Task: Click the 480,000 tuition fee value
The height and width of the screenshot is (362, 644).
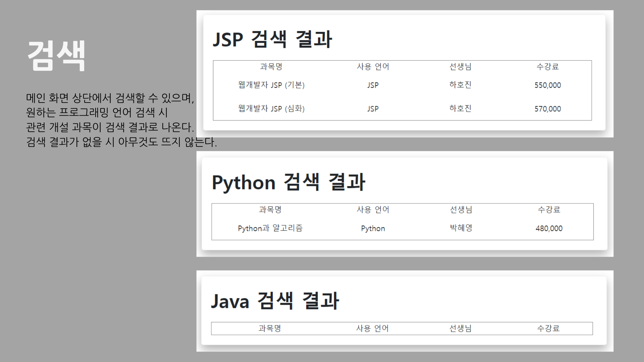Action: click(549, 228)
